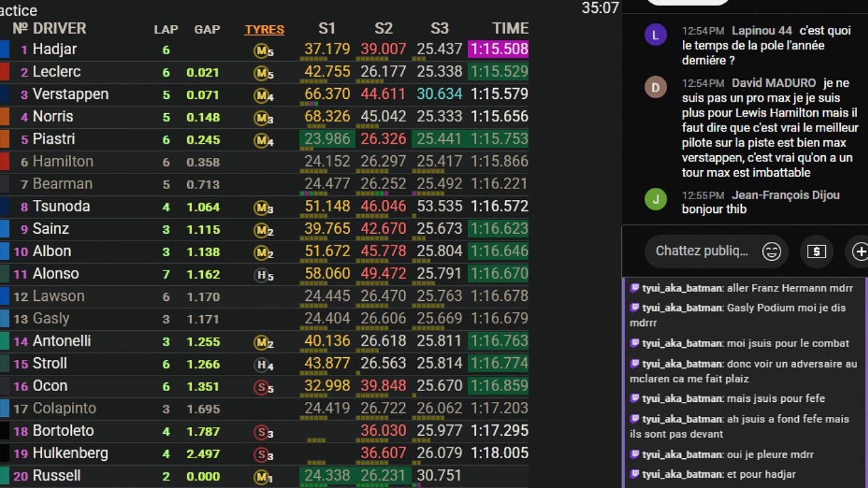
Task: Click the badge beside 'et pour hadjar'
Action: 635,474
